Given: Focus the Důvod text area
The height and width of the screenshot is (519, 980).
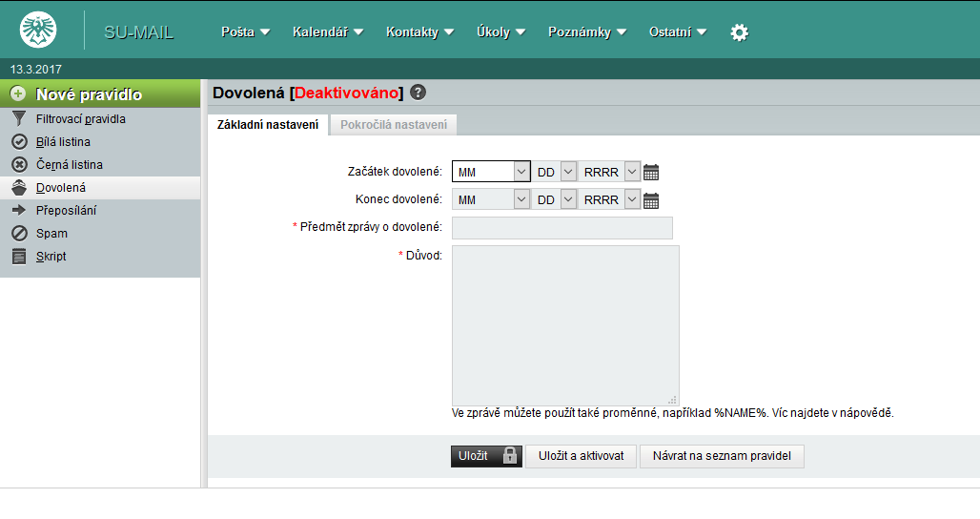Looking at the screenshot, I should point(565,325).
